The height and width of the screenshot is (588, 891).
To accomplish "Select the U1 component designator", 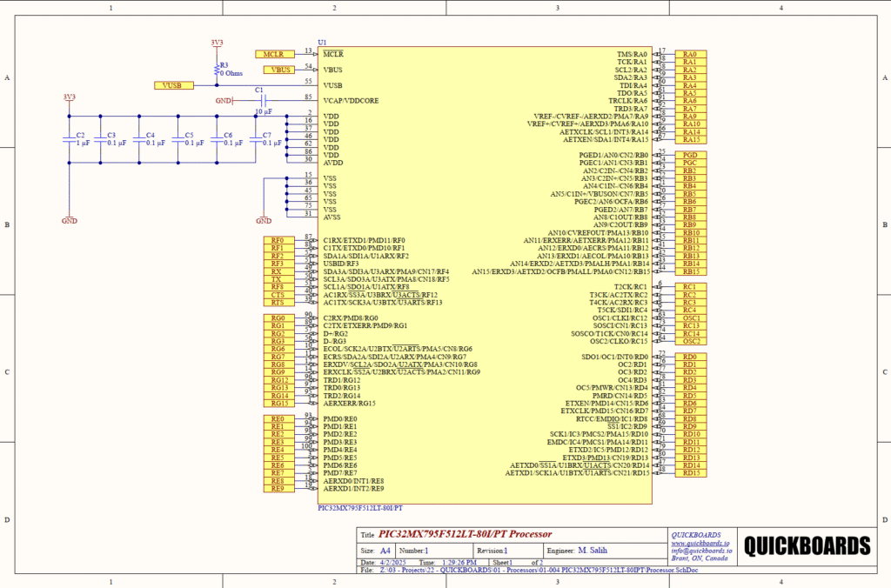I will click(322, 43).
